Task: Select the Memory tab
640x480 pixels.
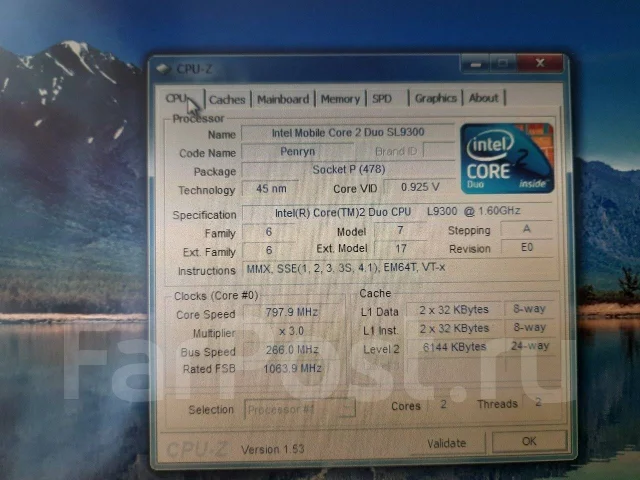Action: 340,99
